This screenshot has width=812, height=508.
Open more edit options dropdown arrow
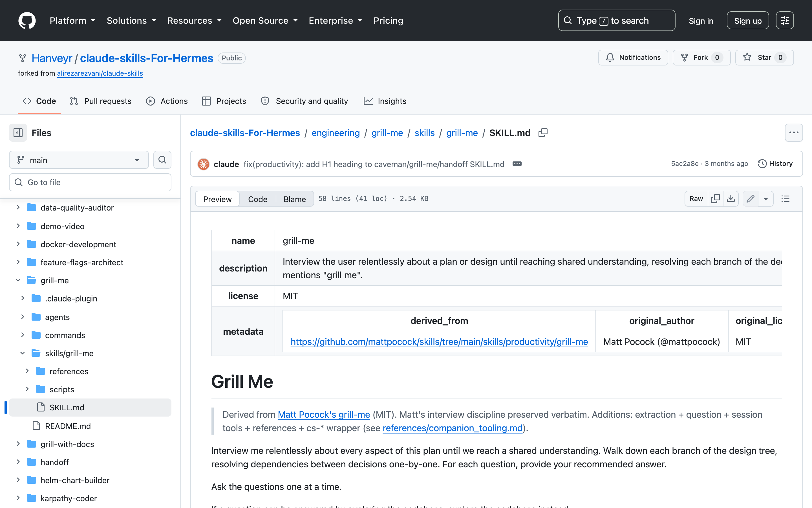click(766, 199)
